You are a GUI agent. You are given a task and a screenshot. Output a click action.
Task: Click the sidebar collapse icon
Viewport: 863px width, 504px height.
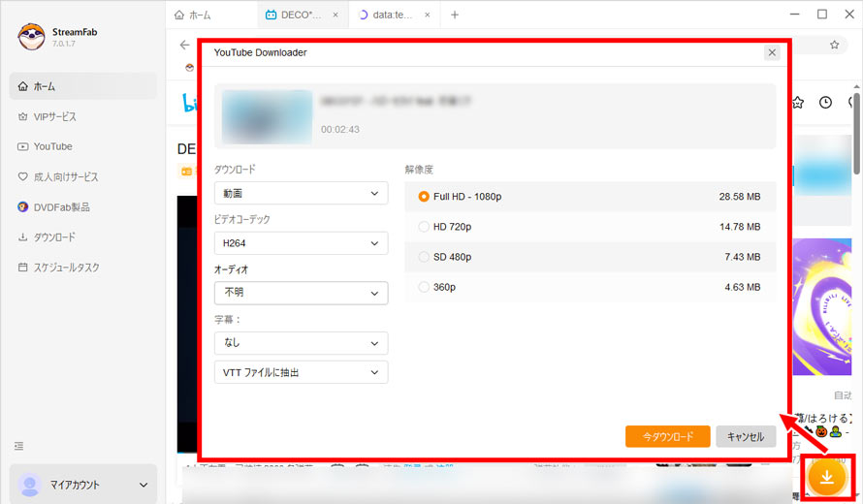click(x=18, y=446)
